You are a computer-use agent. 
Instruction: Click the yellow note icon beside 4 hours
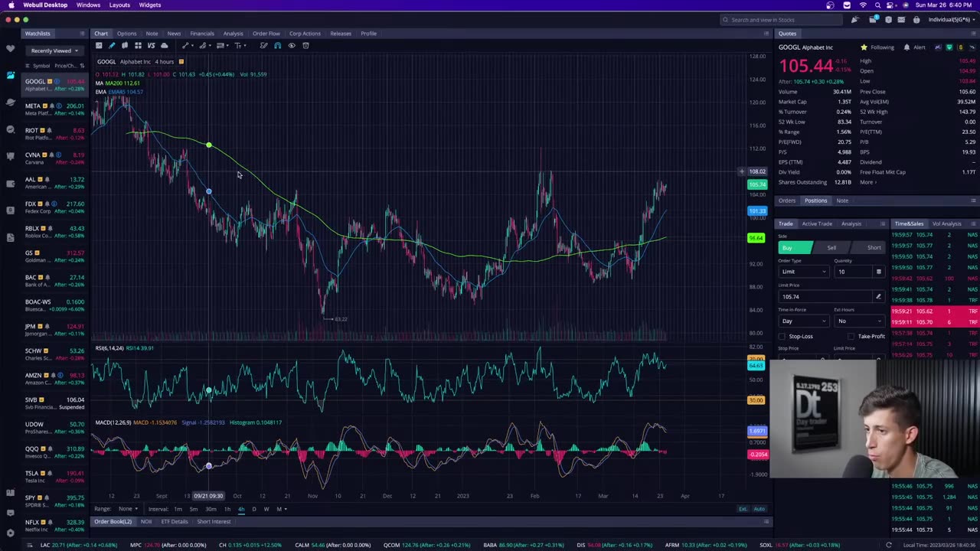tap(181, 61)
